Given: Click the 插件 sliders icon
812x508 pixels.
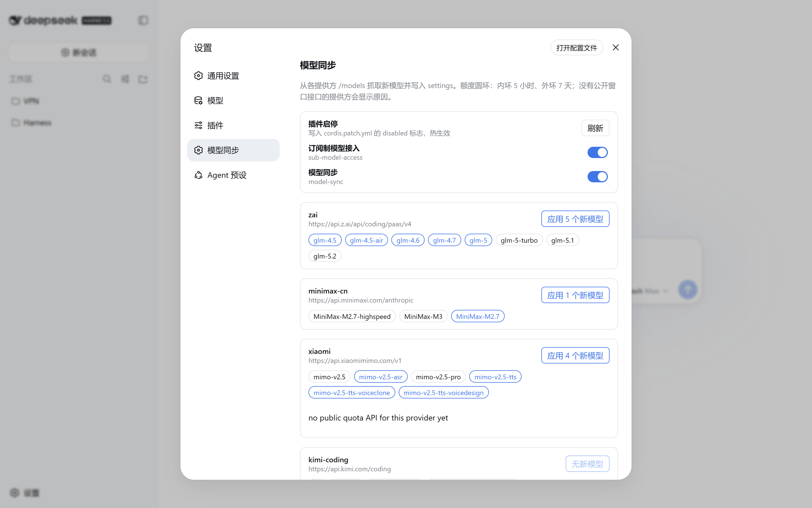Looking at the screenshot, I should click(x=198, y=125).
